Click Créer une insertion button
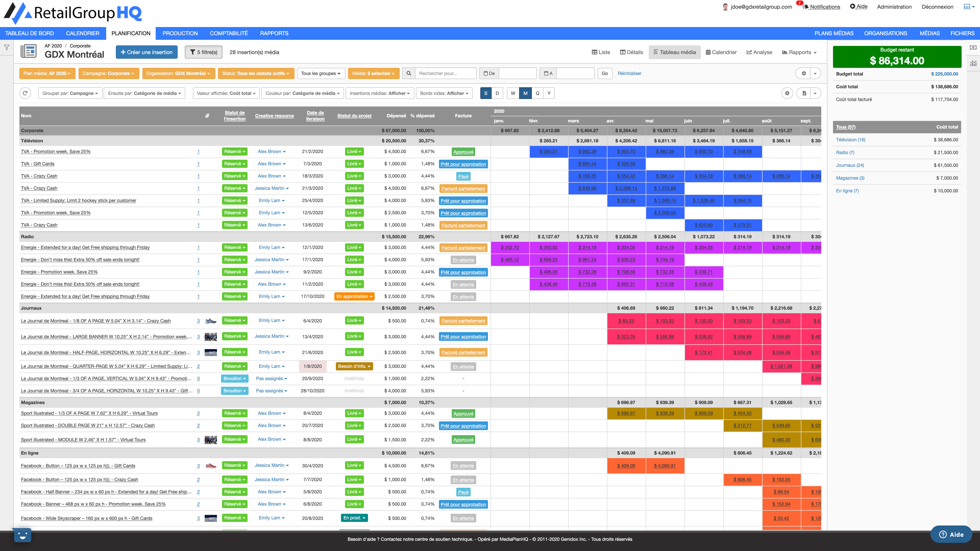The width and height of the screenshot is (980, 551). 146,52
